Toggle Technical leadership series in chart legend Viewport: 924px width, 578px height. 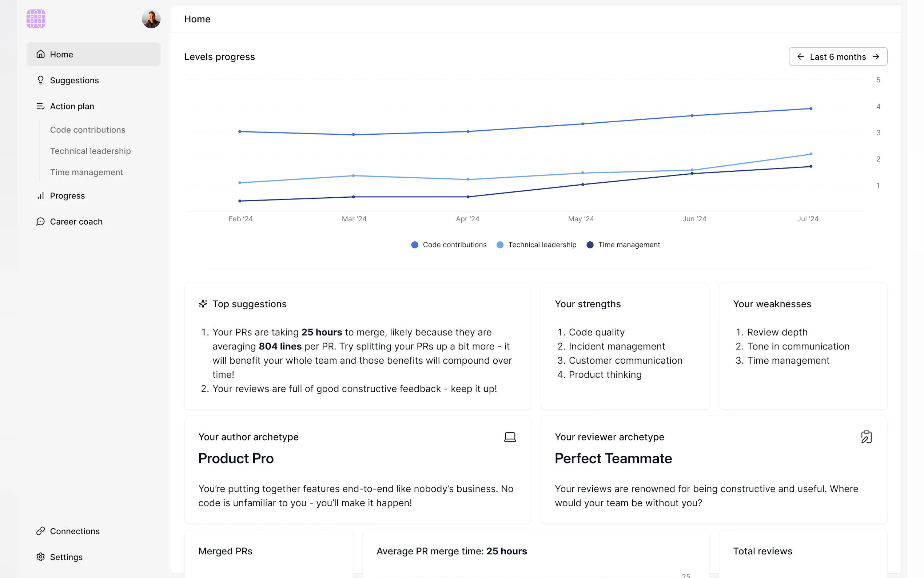click(x=536, y=245)
